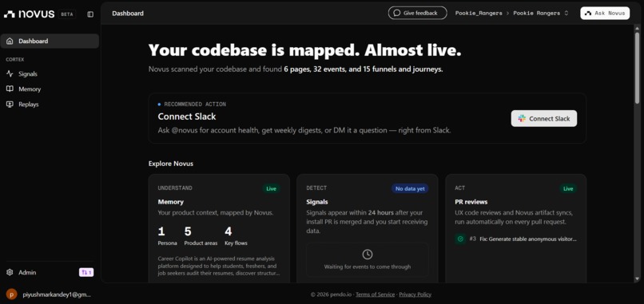Click the Novus logo
The image size is (644, 304).
pos(29,14)
